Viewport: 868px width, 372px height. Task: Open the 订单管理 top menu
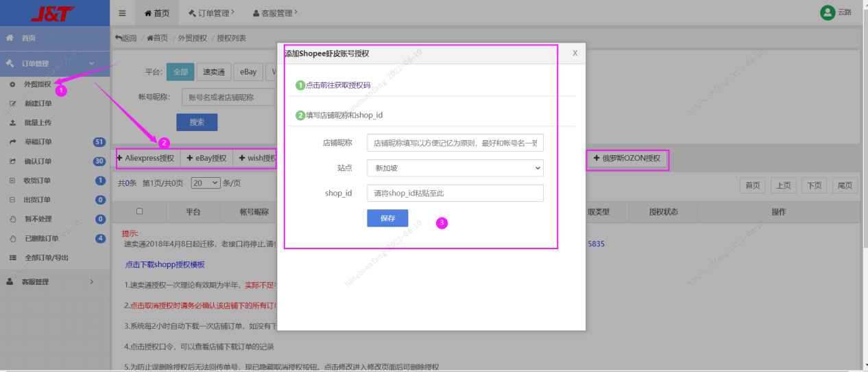[210, 13]
